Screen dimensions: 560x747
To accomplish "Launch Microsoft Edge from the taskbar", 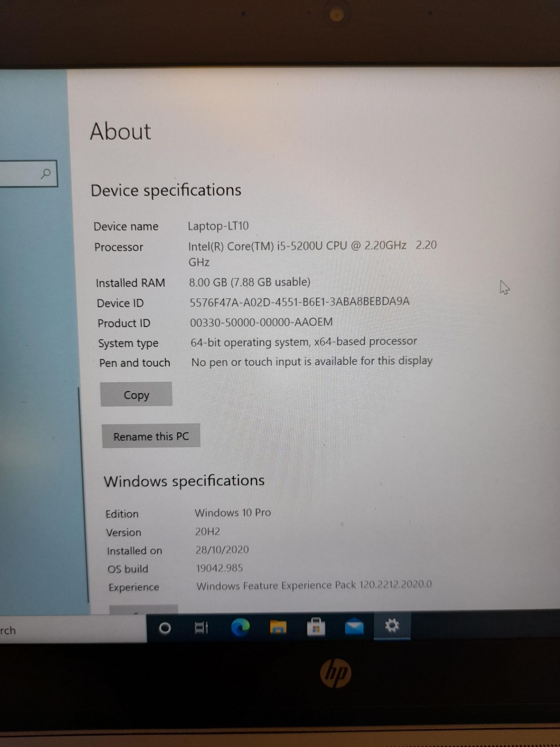I will coord(240,627).
